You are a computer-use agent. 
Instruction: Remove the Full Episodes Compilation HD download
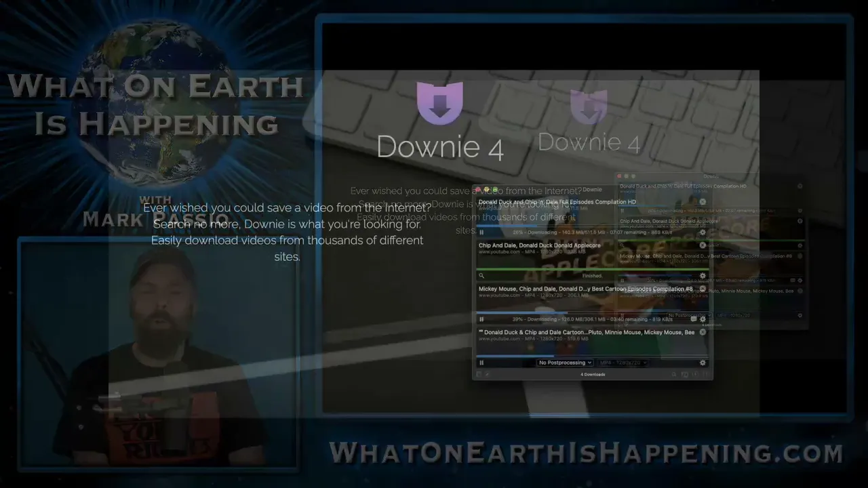pos(703,202)
